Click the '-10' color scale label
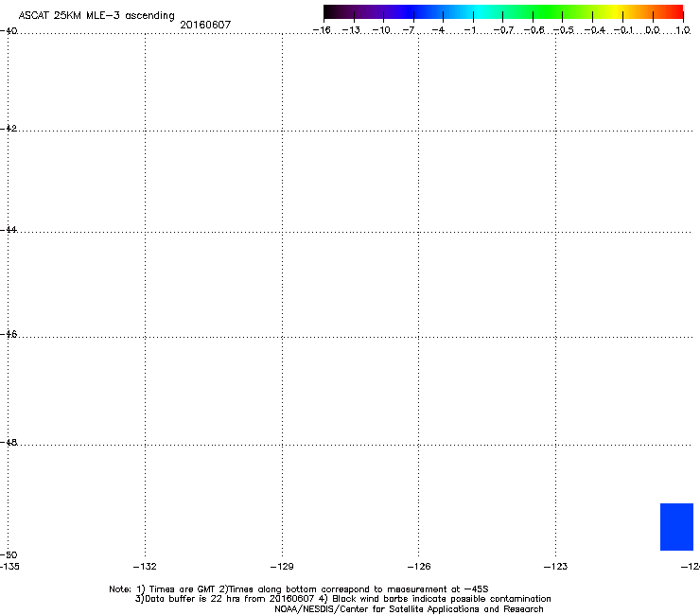 [x=381, y=30]
